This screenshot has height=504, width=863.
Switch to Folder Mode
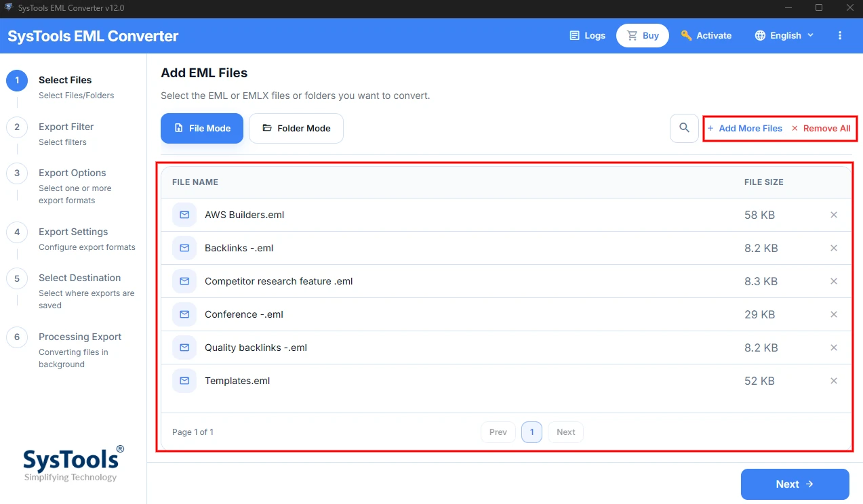tap(296, 128)
